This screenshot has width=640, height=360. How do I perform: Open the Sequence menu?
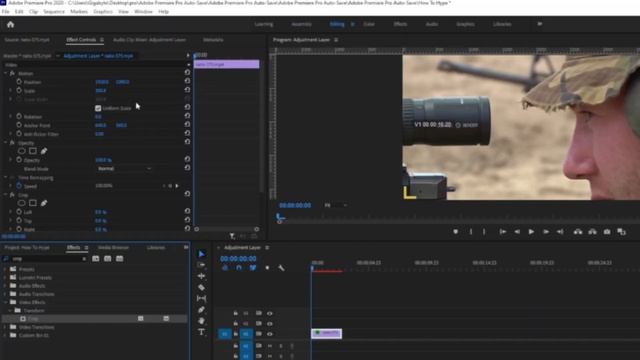[54, 12]
